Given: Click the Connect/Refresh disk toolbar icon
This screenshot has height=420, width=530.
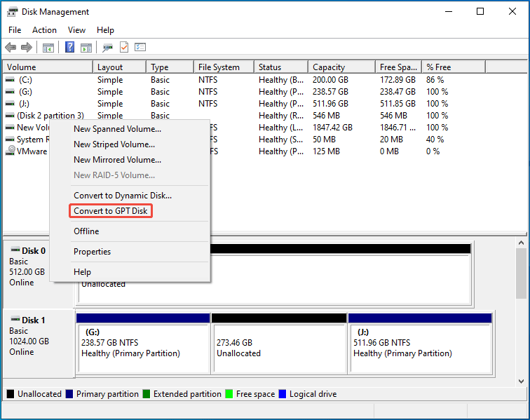Looking at the screenshot, I should tap(107, 48).
